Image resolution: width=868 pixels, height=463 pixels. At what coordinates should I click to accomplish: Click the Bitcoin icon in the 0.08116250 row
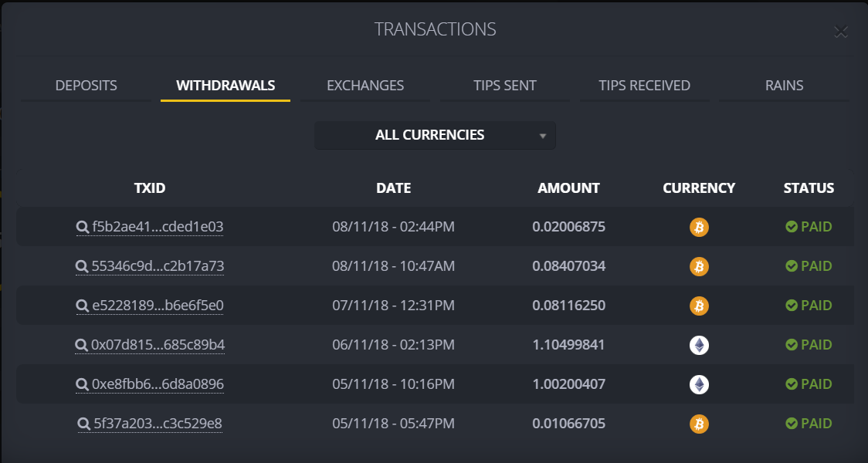[699, 306]
